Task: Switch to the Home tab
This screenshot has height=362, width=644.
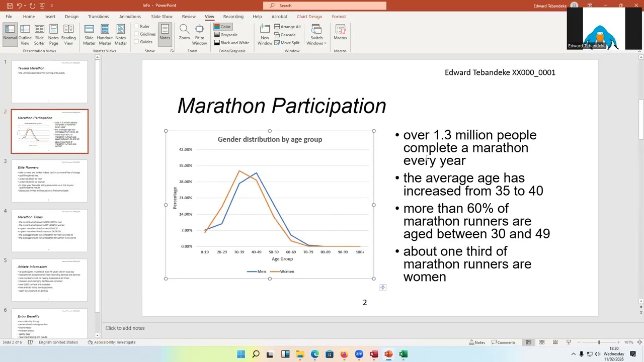Action: coord(29,17)
